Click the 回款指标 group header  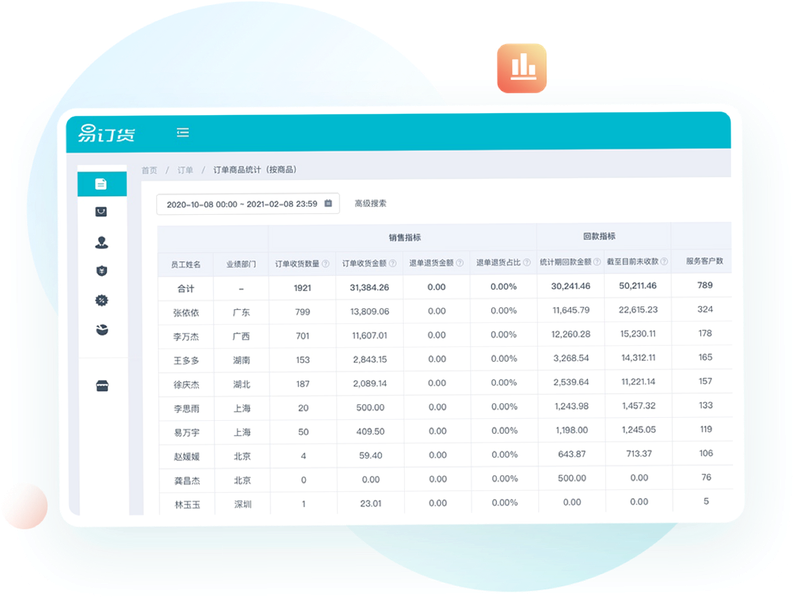[x=599, y=236]
